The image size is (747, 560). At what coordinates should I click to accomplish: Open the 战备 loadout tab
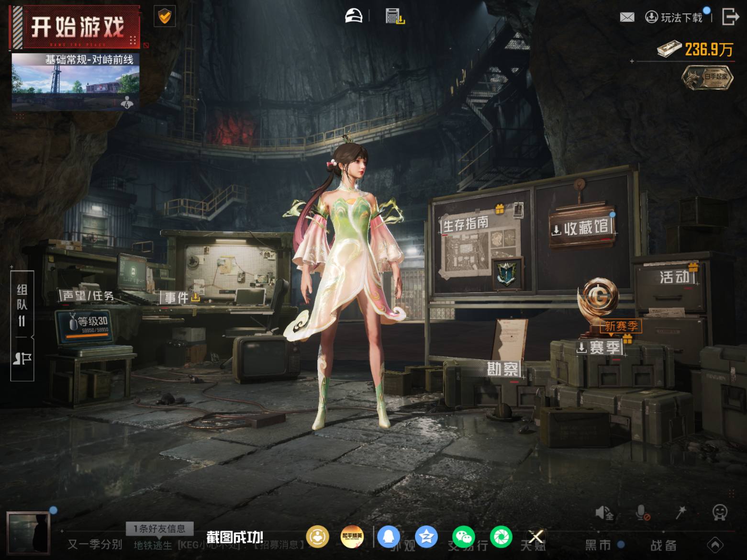[x=663, y=545]
